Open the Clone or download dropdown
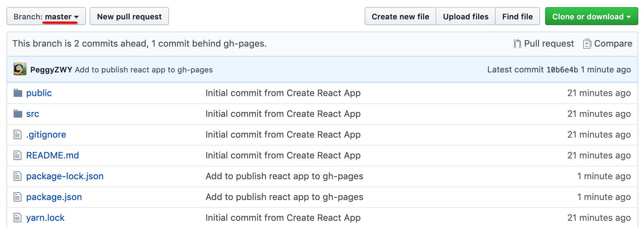Image resolution: width=644 pixels, height=233 pixels. click(591, 16)
